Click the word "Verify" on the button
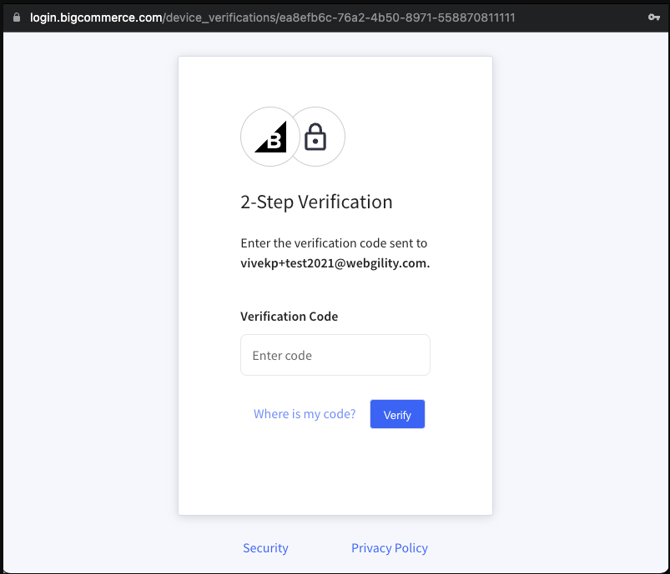This screenshot has width=670, height=574. (x=397, y=415)
